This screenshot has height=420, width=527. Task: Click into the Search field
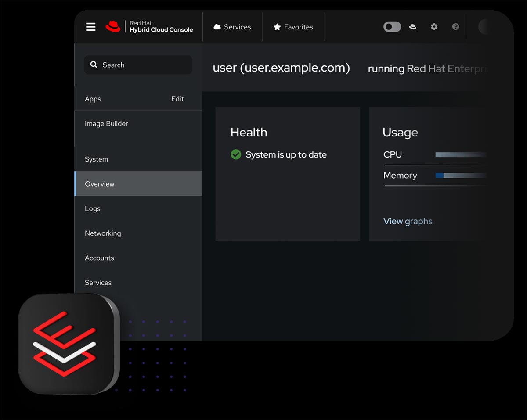138,65
